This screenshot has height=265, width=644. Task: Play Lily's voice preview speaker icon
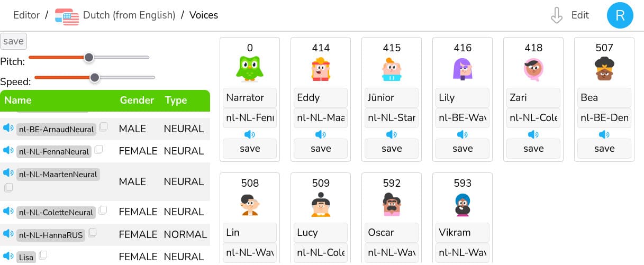(x=462, y=134)
